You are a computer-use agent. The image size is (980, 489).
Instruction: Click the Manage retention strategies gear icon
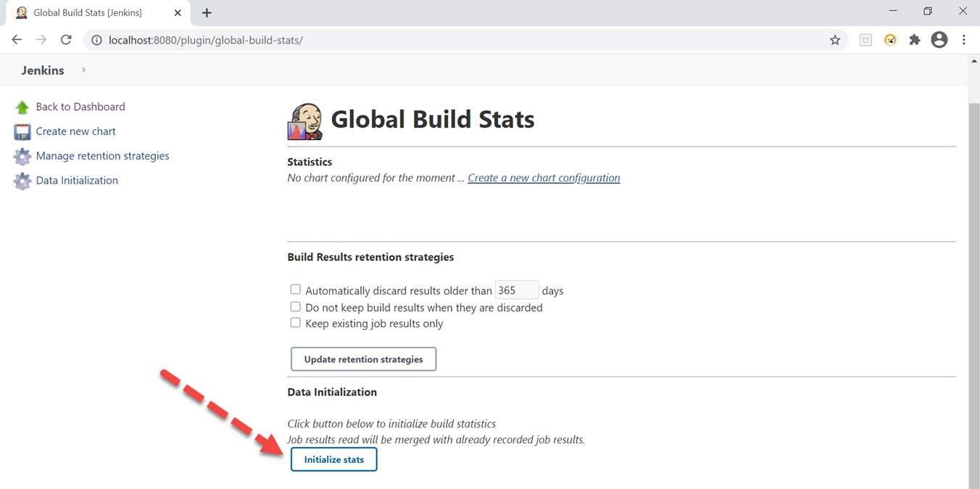[21, 155]
